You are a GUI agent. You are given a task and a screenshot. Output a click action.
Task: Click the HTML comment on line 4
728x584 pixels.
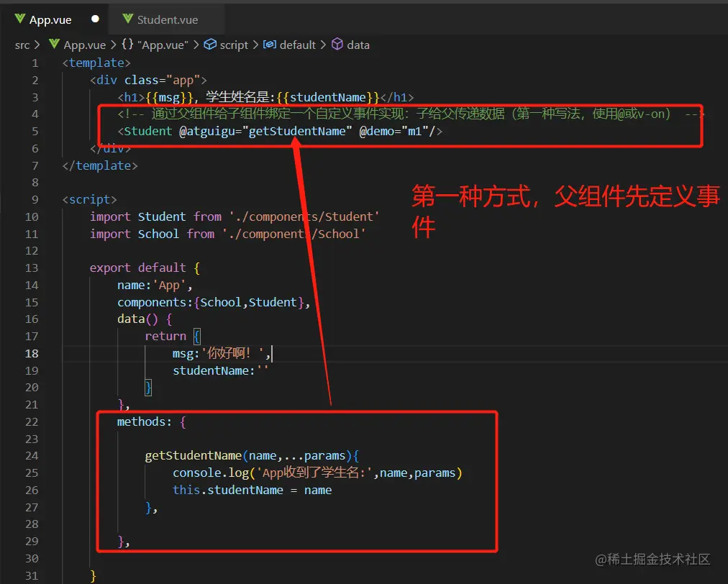tap(410, 114)
